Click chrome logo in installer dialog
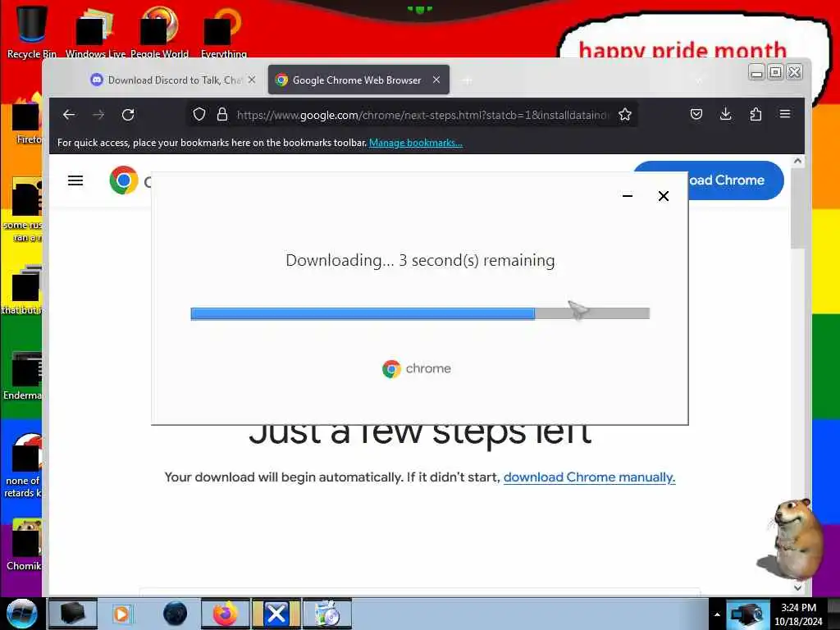Screen dimensions: 840x630 pos(416,368)
